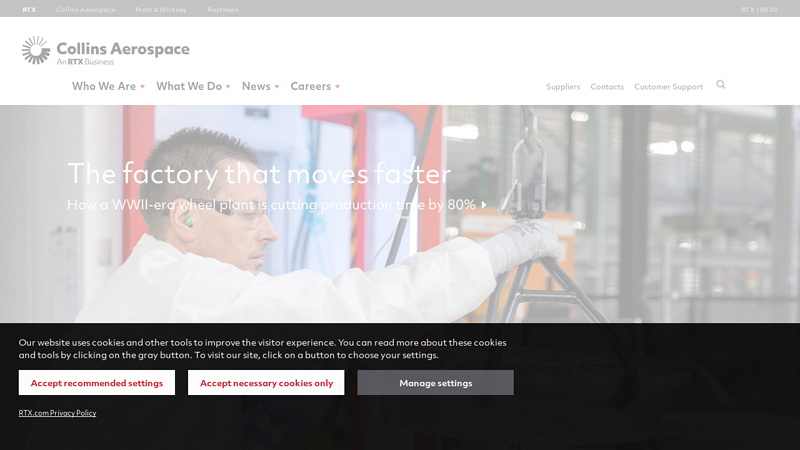800x450 pixels.
Task: Click the Manage settings button
Action: pyautogui.click(x=436, y=383)
